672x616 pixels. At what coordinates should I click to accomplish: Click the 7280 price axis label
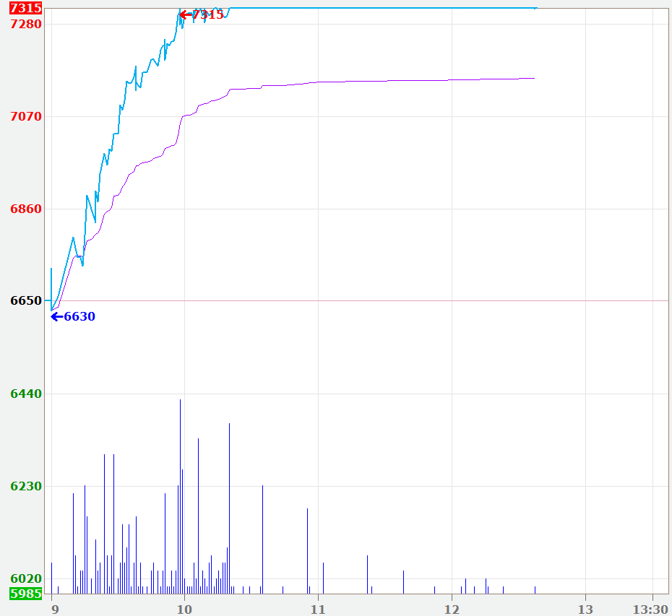tap(26, 24)
